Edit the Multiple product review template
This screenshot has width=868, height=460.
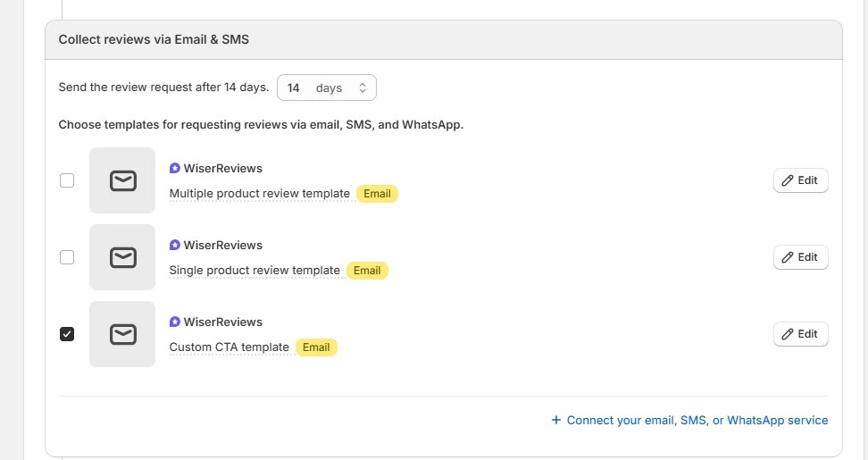pos(800,180)
